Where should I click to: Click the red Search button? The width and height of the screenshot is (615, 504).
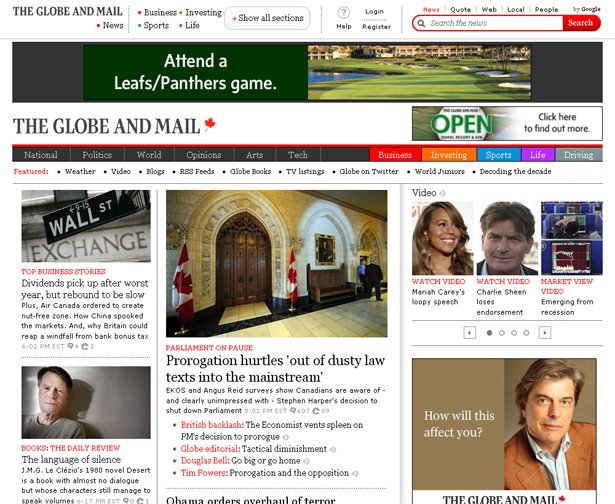tap(581, 23)
